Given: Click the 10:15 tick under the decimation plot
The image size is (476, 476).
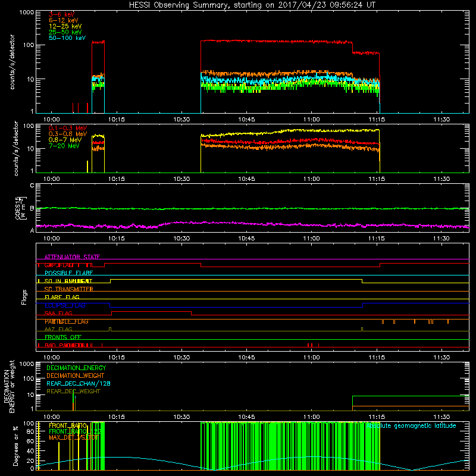Looking at the screenshot, I should point(117,417).
